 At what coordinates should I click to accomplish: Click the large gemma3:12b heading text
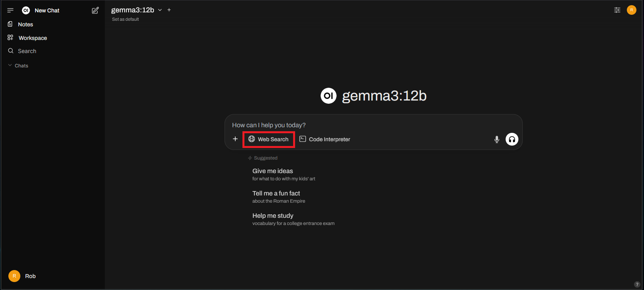click(x=384, y=96)
